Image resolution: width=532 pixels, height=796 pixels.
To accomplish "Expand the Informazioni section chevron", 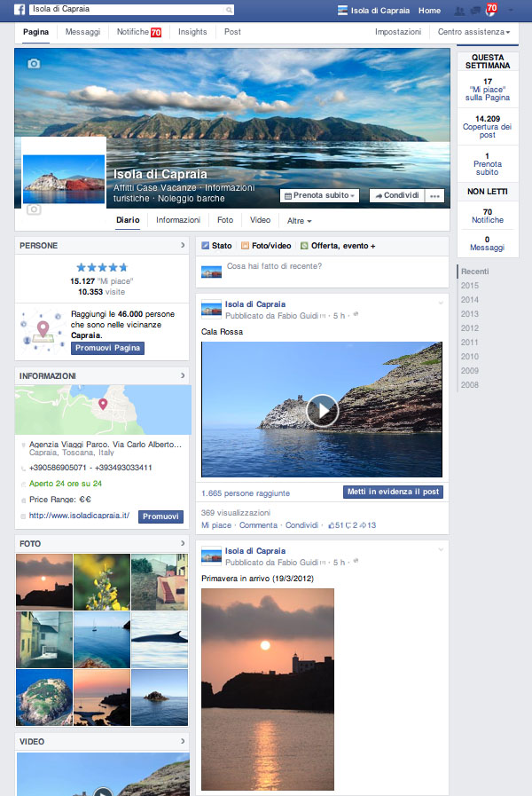I will click(x=183, y=375).
